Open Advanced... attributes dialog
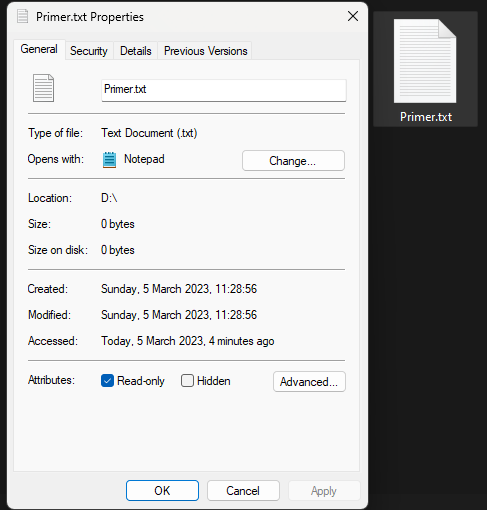Viewport: 487px width, 510px height. point(309,382)
